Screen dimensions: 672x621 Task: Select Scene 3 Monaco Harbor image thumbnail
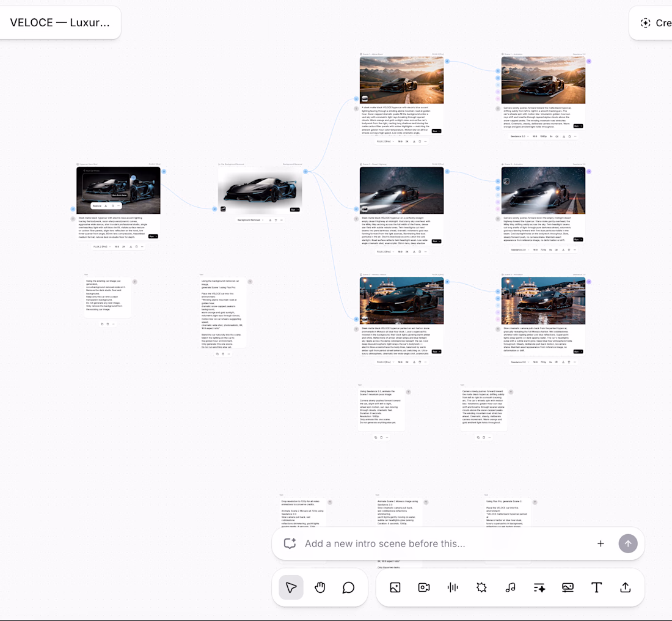401,301
